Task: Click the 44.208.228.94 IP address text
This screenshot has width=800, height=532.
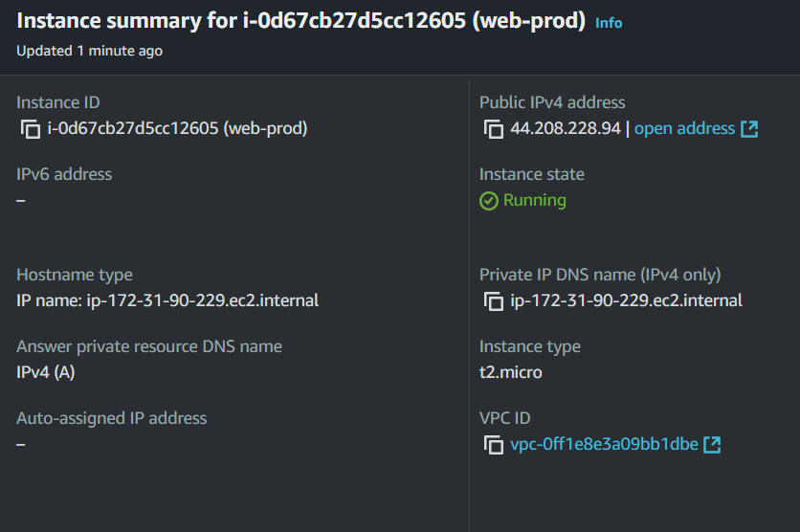Action: [x=566, y=128]
